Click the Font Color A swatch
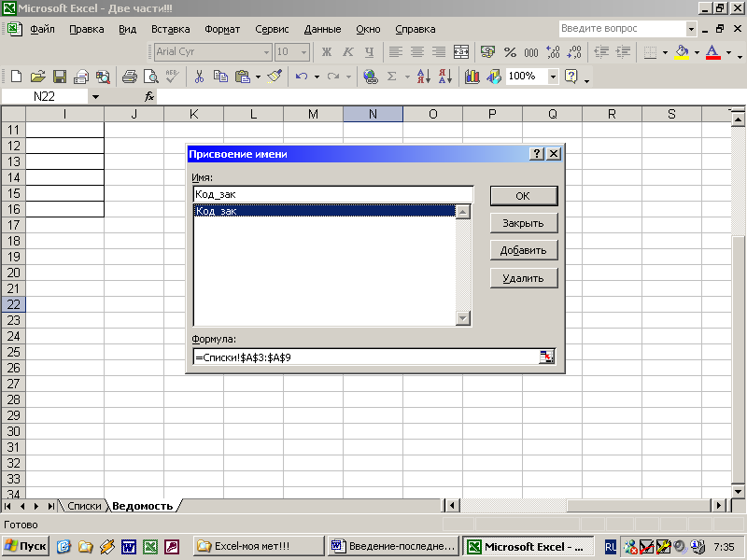 (x=712, y=52)
